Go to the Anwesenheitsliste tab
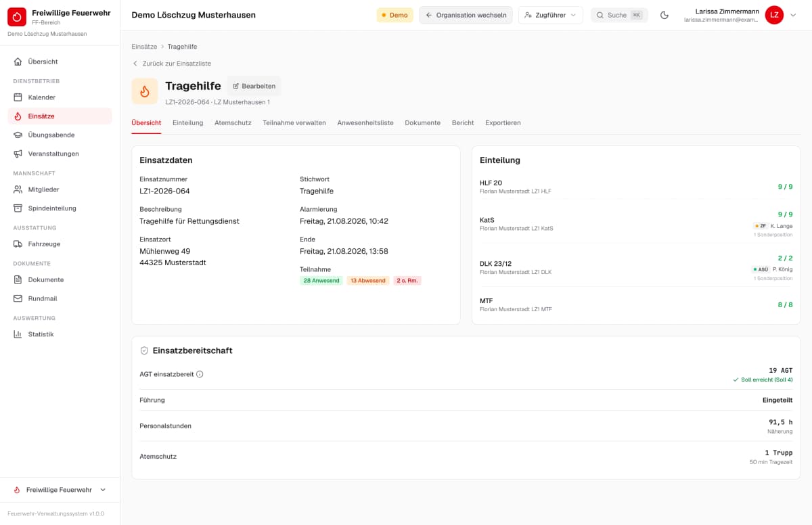 click(365, 123)
